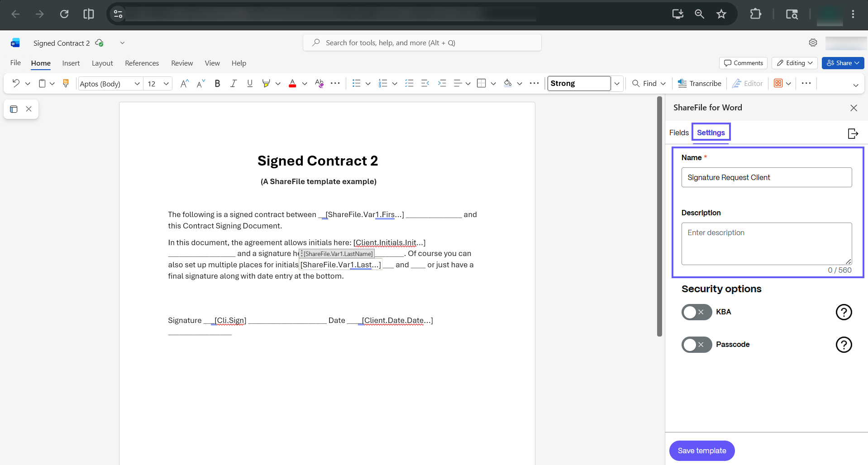The height and width of the screenshot is (465, 868).
Task: Open the Word app logo icon
Action: pos(15,43)
